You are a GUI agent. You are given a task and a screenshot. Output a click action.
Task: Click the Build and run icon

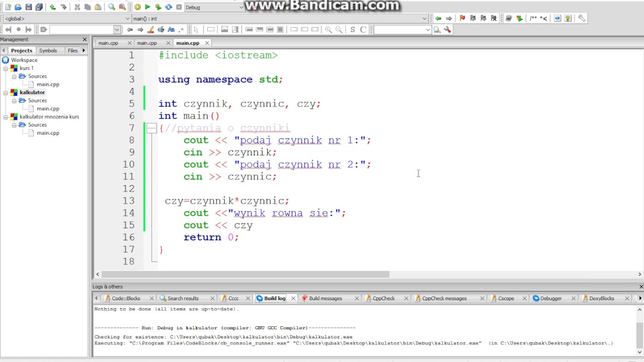tap(158, 7)
